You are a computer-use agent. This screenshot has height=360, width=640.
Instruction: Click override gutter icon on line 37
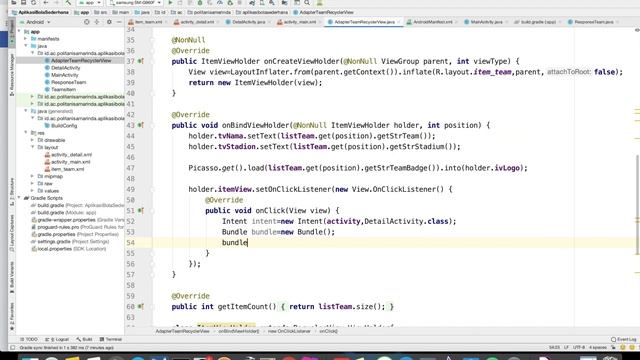[140, 61]
